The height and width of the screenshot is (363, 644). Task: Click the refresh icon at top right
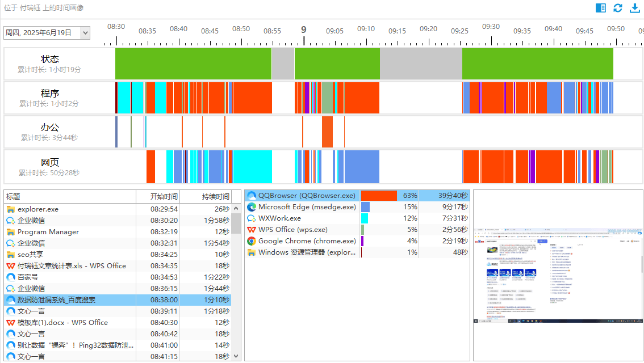click(x=618, y=8)
